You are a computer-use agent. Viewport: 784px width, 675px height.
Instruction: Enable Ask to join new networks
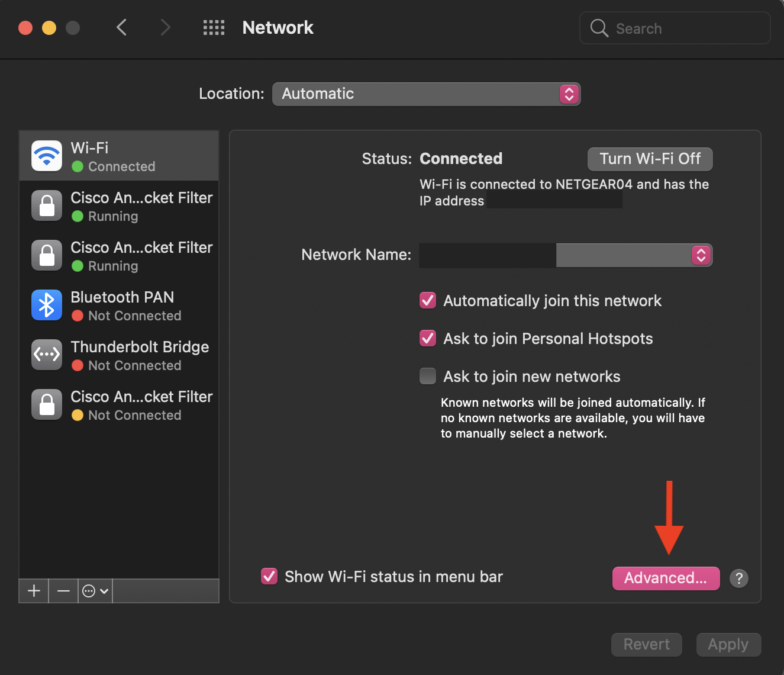pos(428,377)
